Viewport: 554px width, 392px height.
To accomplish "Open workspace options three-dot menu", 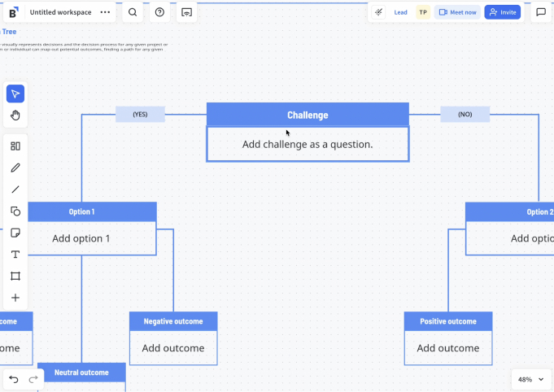I will pos(105,12).
